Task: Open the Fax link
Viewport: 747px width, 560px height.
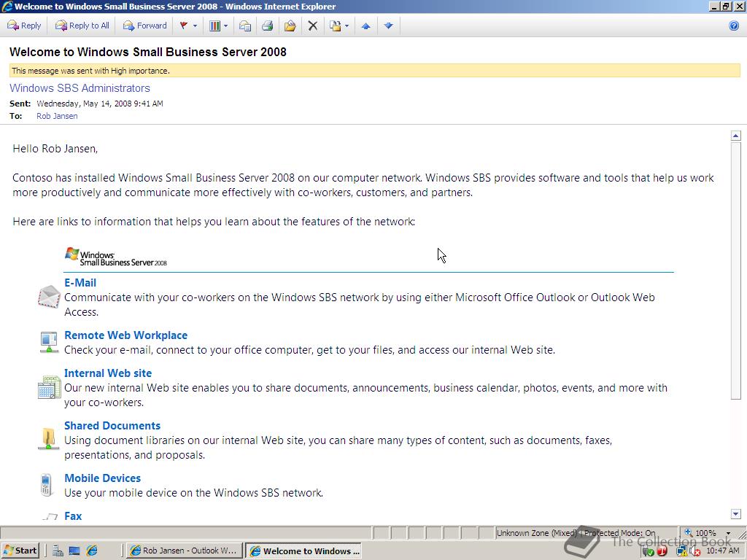Action: tap(73, 516)
